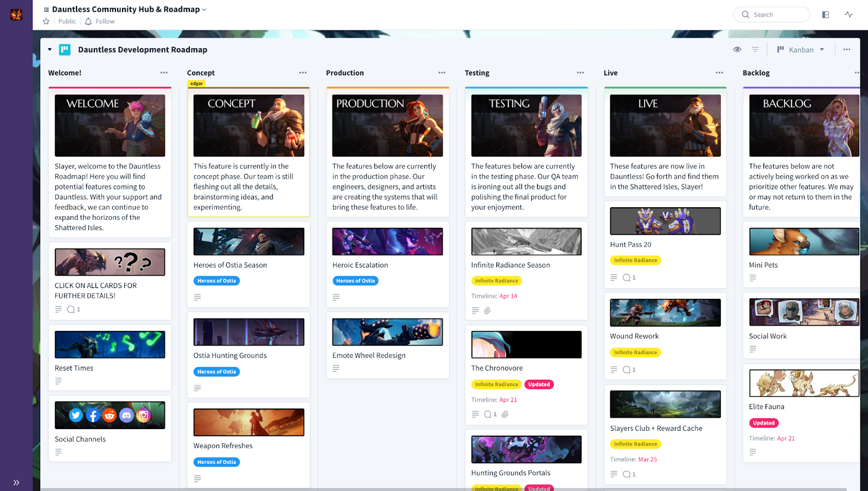Open the CONCEPT banner card image
Viewport: 868px width, 491px height.
coord(249,126)
